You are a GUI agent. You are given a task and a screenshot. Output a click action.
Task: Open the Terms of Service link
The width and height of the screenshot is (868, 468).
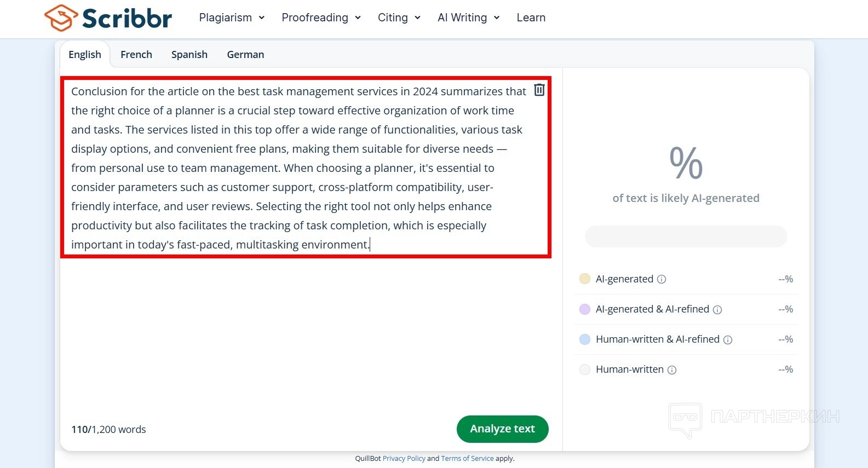point(467,459)
